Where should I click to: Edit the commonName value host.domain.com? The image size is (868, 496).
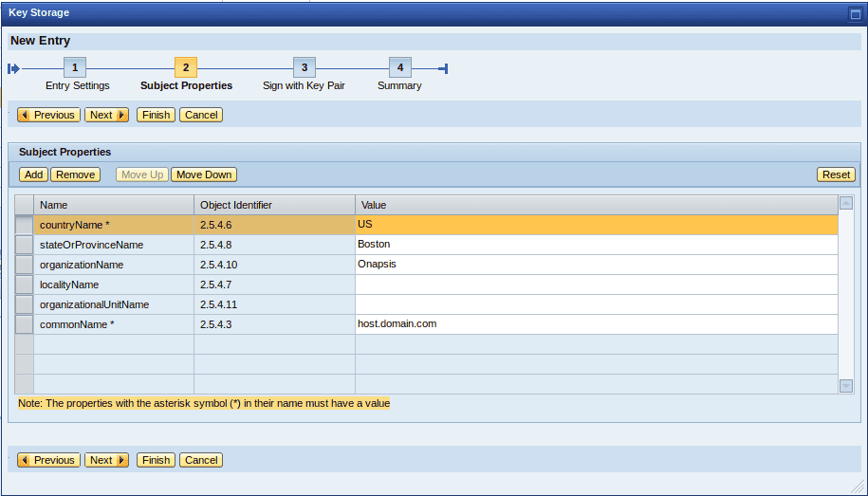tap(596, 324)
